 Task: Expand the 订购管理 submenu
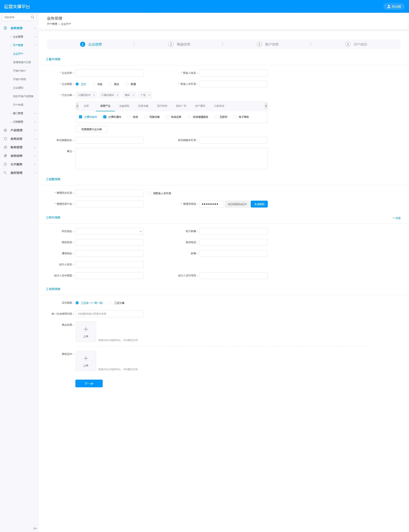pos(35,122)
